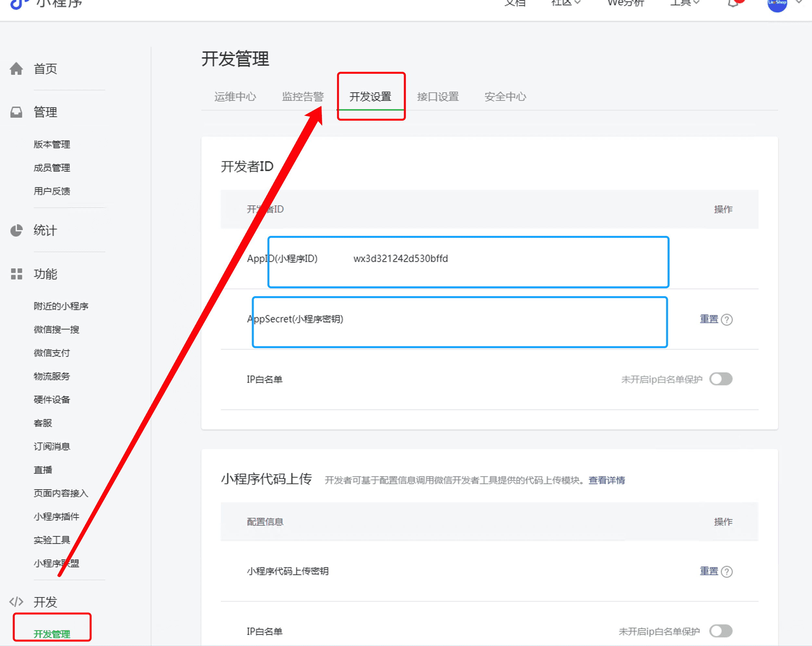Open 直播 in the sidebar
This screenshot has height=646, width=812.
[x=43, y=470]
